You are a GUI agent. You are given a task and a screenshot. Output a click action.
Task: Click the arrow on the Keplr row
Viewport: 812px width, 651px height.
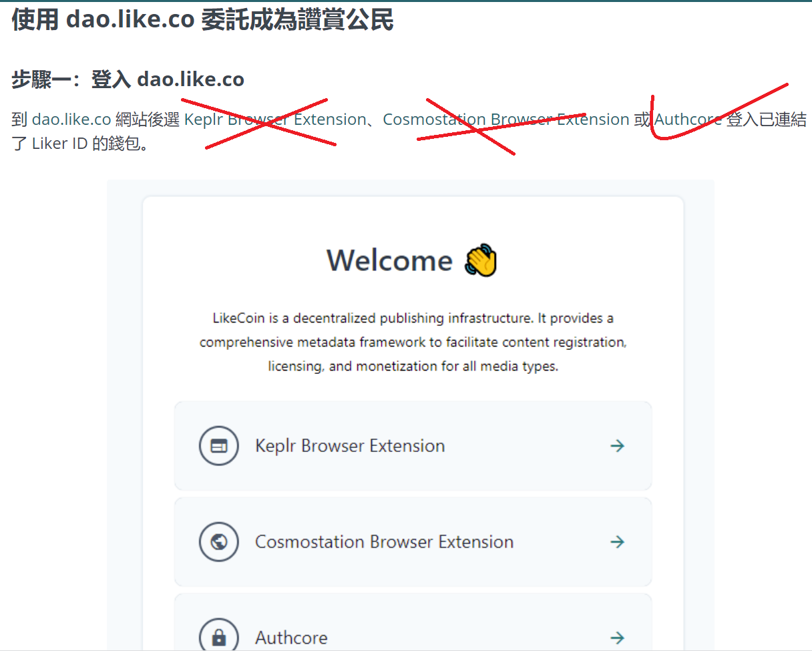tap(618, 446)
